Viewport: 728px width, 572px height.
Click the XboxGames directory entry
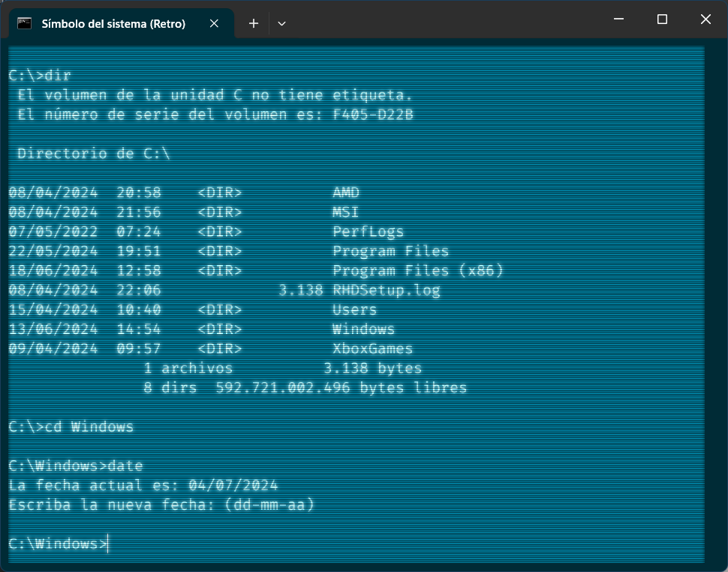point(372,348)
